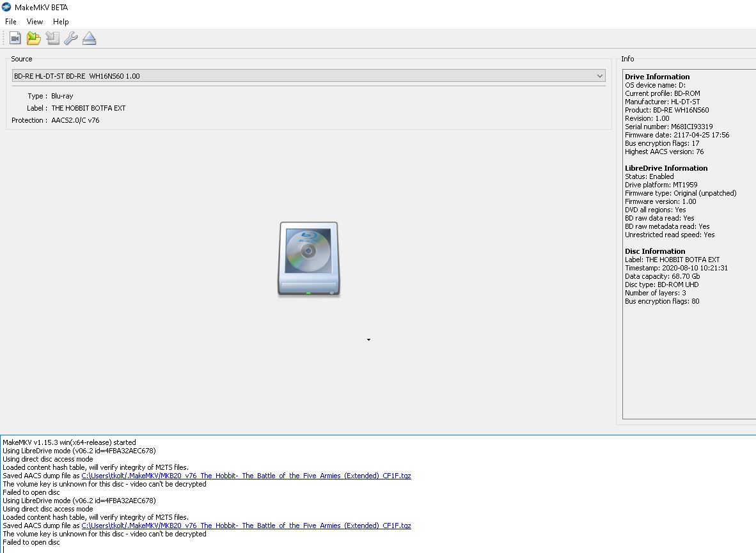Click 'Current profile: BD-ROM' line
This screenshot has height=553, width=756.
click(x=663, y=93)
